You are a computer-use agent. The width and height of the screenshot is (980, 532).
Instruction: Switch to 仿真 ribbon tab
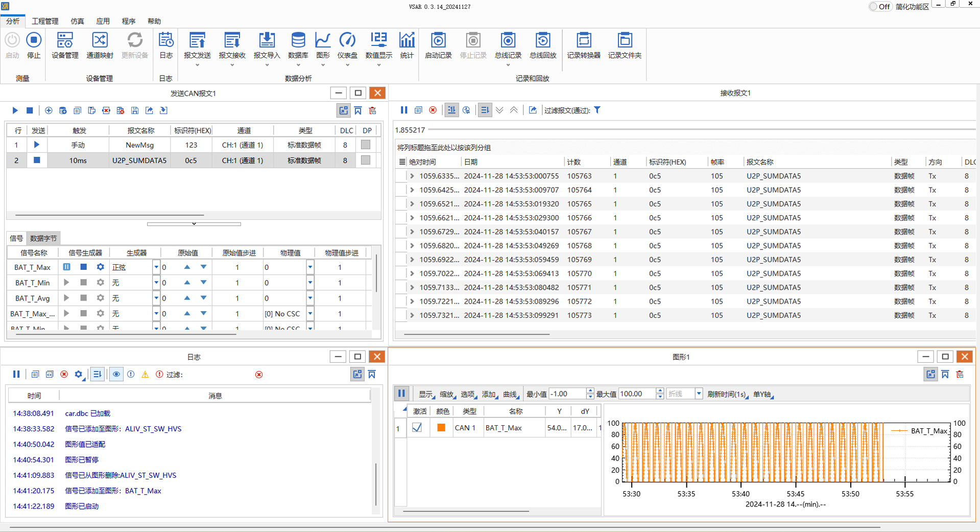click(x=78, y=21)
